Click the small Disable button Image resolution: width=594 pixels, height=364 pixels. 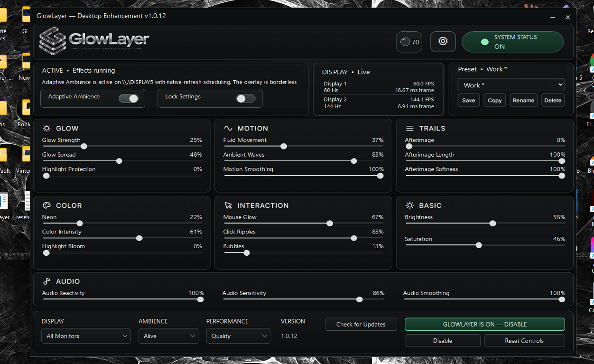[443, 341]
